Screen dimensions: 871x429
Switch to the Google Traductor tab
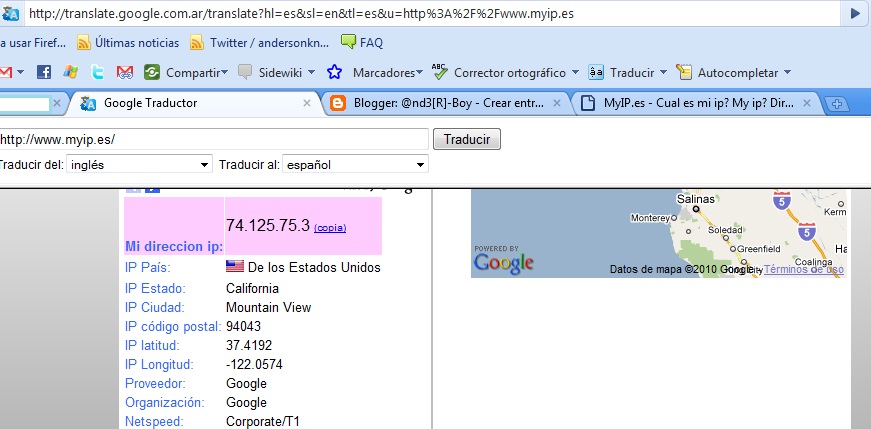(x=194, y=103)
